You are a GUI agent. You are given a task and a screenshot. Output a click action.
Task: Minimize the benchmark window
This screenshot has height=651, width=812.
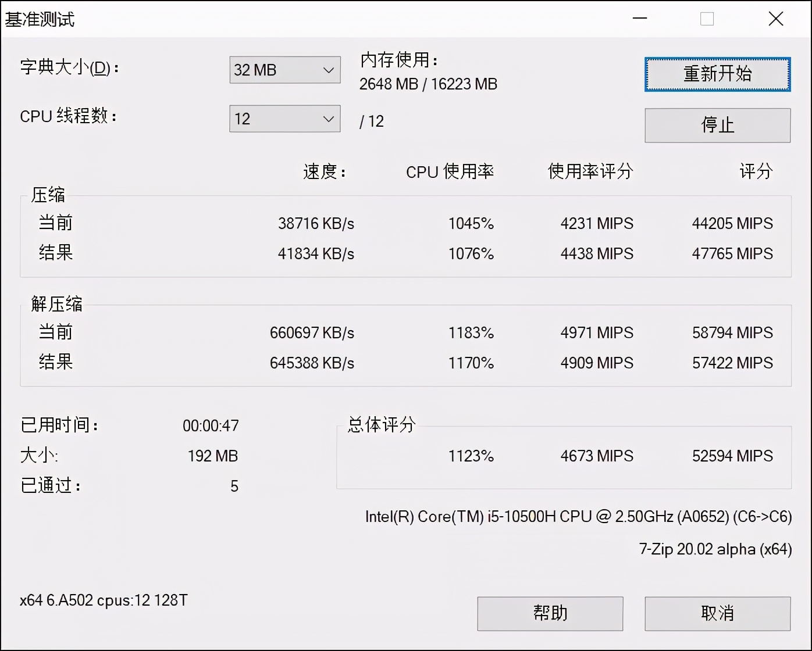click(639, 19)
